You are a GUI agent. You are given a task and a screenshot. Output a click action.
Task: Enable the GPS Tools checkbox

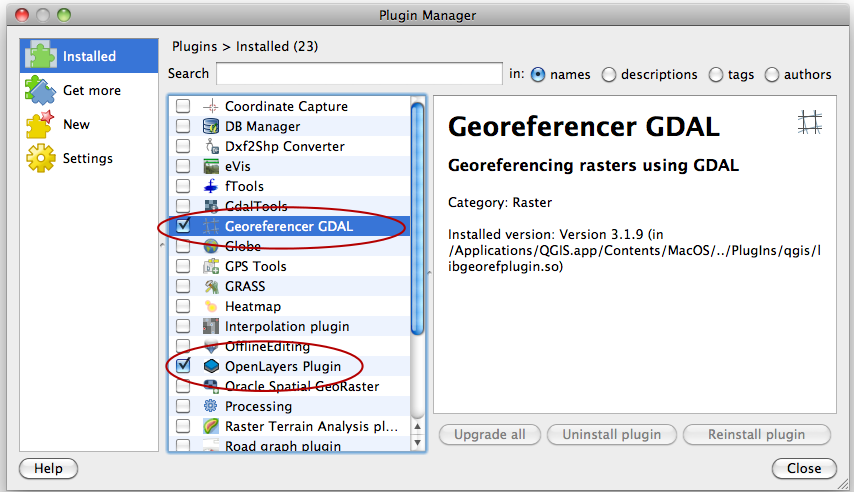(183, 266)
